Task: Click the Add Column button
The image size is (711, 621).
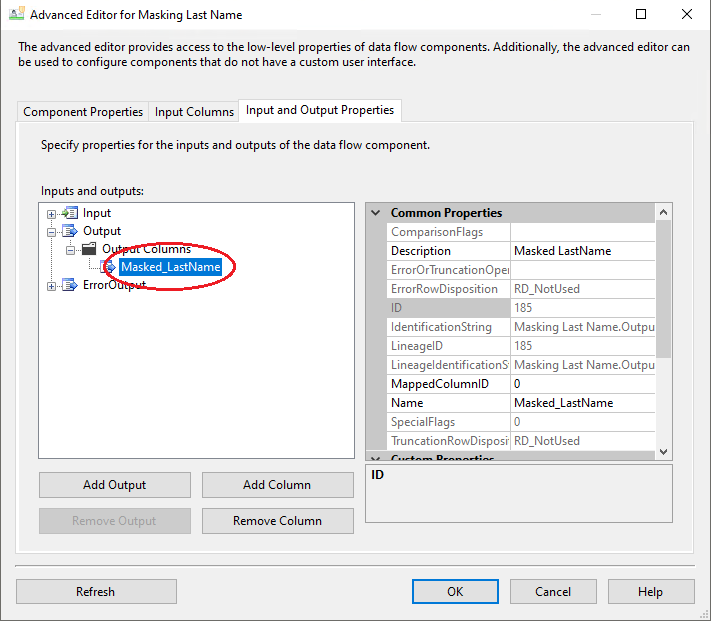Action: [277, 485]
